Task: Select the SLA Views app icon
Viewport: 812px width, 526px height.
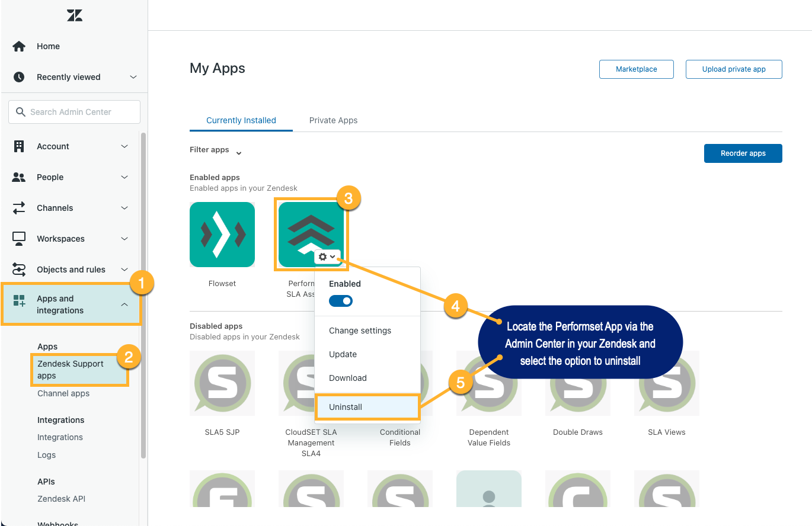Action: pos(667,383)
